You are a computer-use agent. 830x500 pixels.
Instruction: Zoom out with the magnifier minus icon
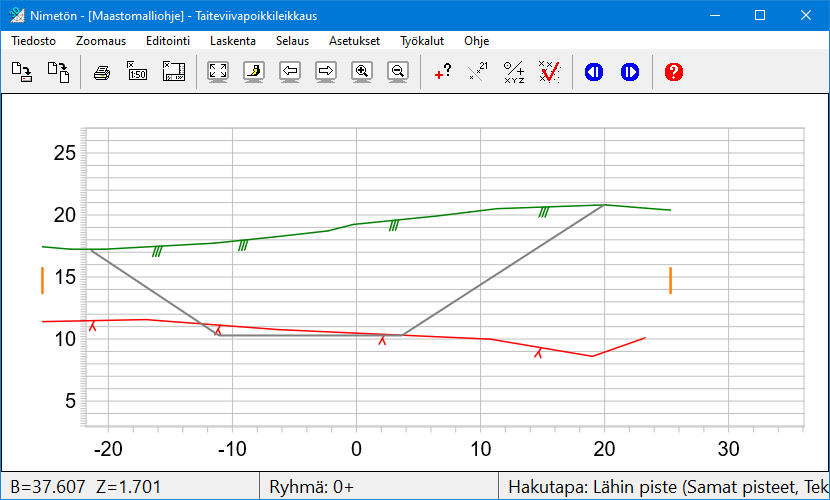click(398, 72)
